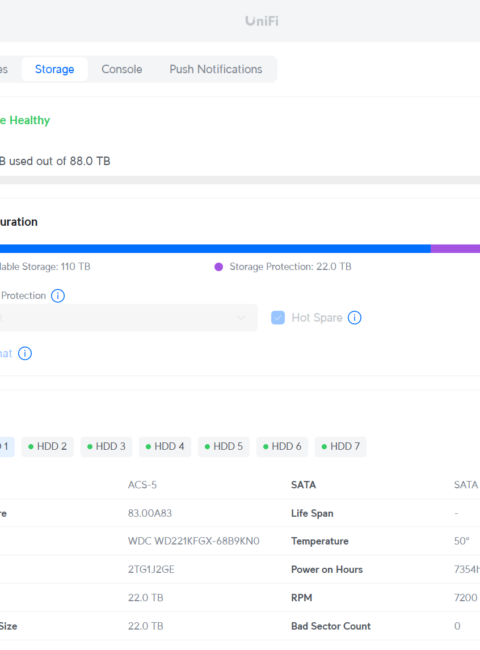Click the storage usage progress bar
Viewport: 480px width, 650px height.
(x=240, y=180)
